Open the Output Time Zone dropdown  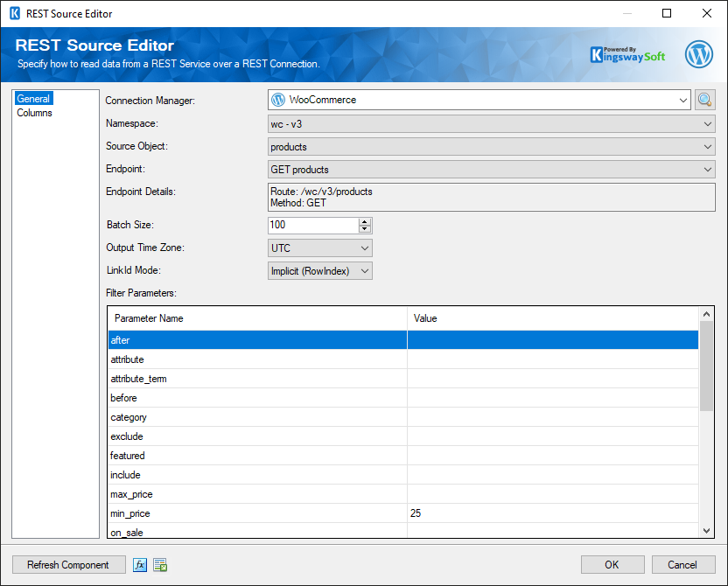363,248
